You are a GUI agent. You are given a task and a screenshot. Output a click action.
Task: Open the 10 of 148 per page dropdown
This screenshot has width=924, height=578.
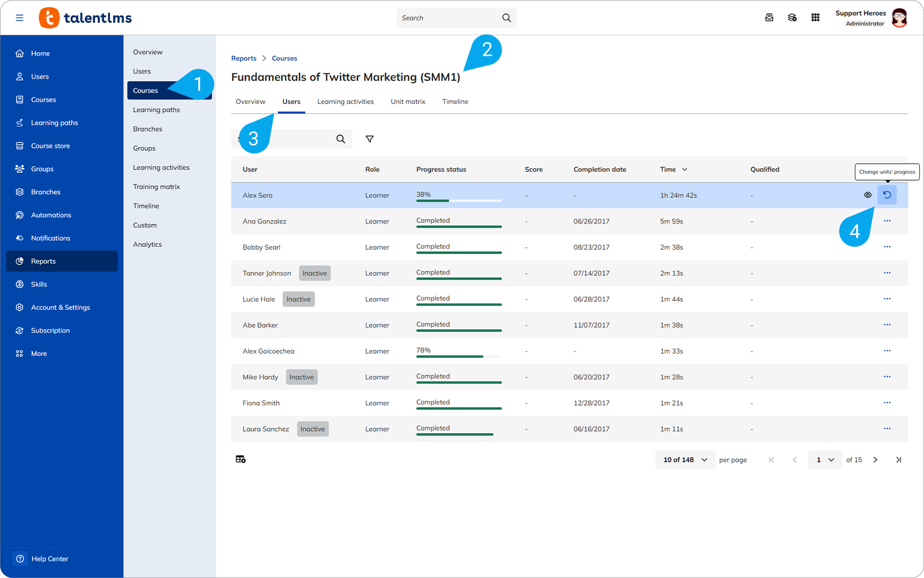click(x=685, y=460)
